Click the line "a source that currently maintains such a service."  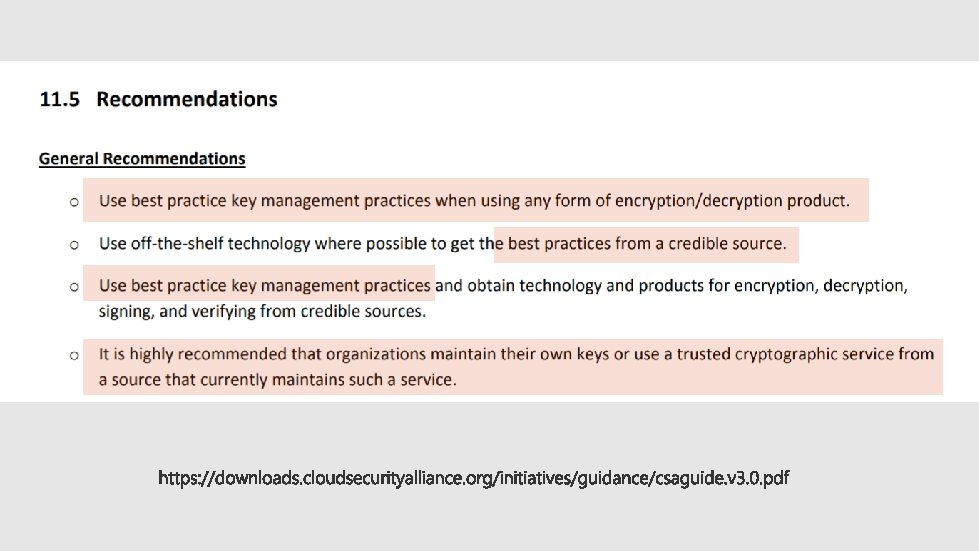click(277, 380)
